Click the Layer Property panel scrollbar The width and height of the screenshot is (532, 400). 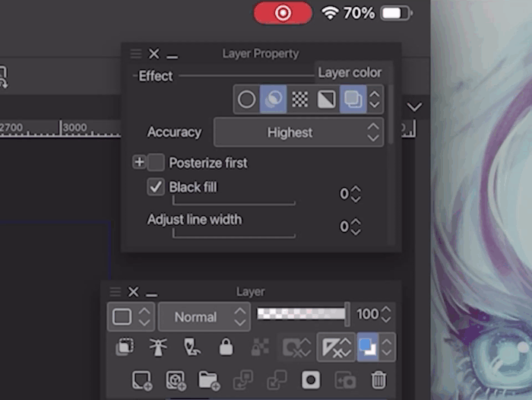391,115
